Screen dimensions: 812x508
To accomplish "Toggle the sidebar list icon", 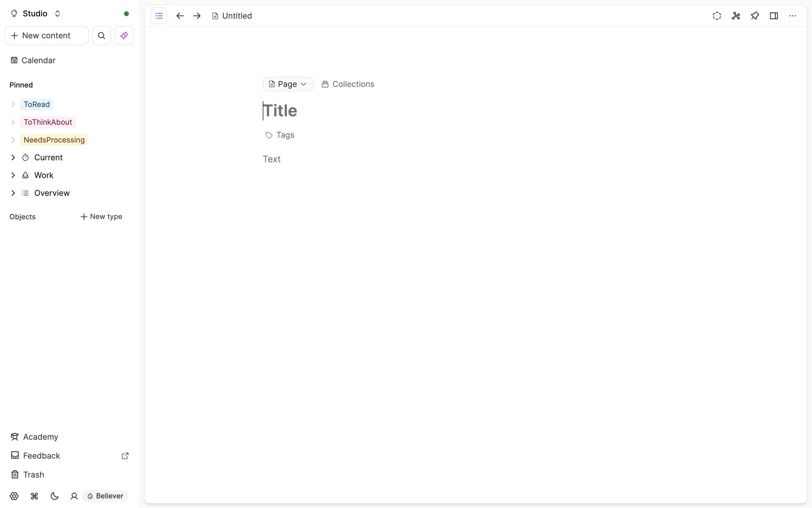I will [x=159, y=16].
